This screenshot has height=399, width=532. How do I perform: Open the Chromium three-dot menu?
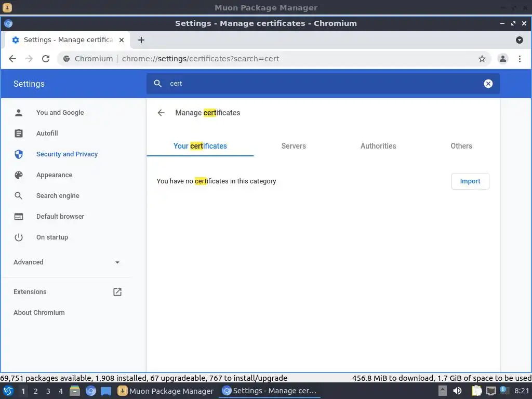520,59
